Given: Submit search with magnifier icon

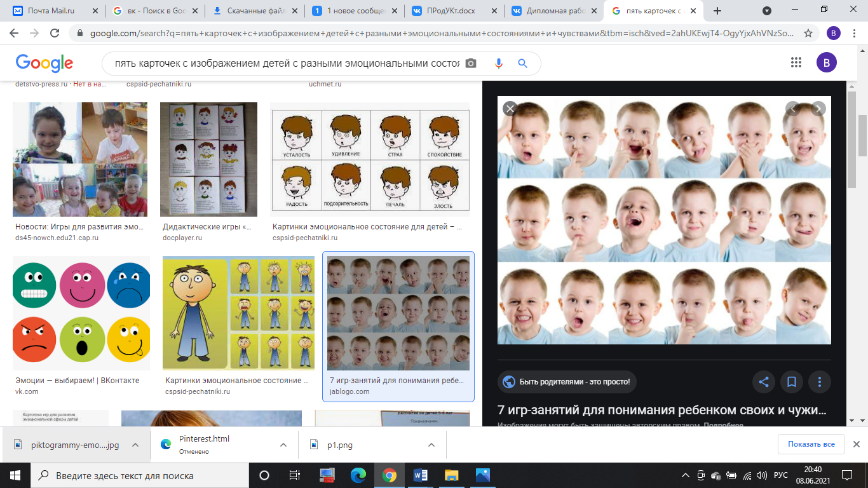Looking at the screenshot, I should click(522, 64).
